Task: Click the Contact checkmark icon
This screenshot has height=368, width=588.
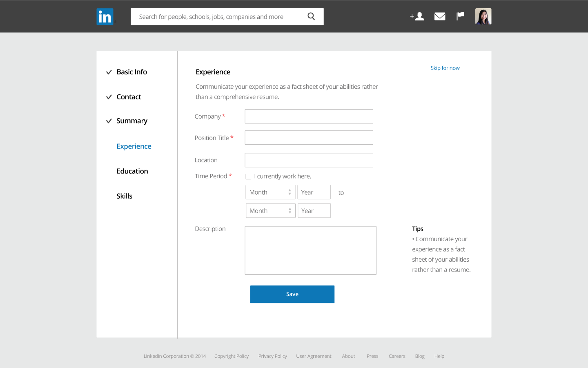Action: click(109, 97)
